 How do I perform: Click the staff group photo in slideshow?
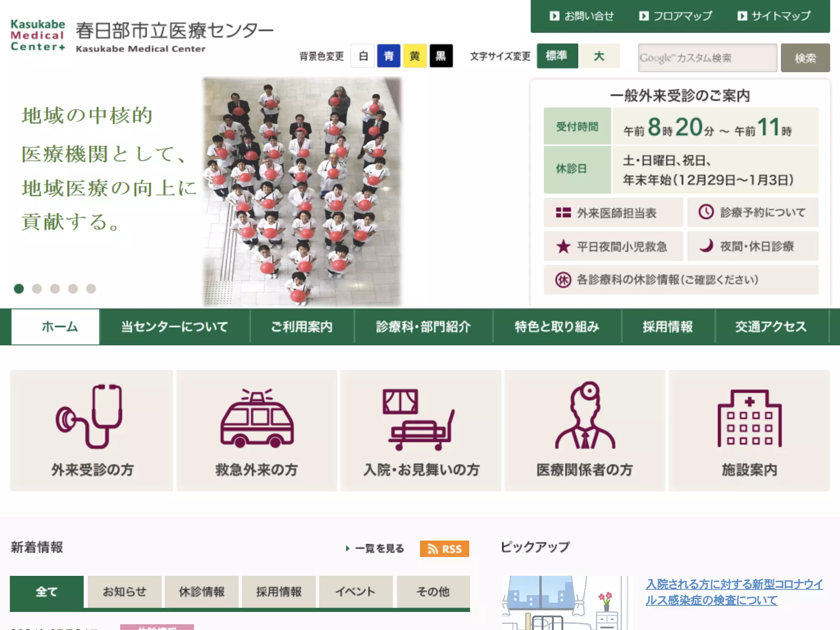click(x=302, y=192)
